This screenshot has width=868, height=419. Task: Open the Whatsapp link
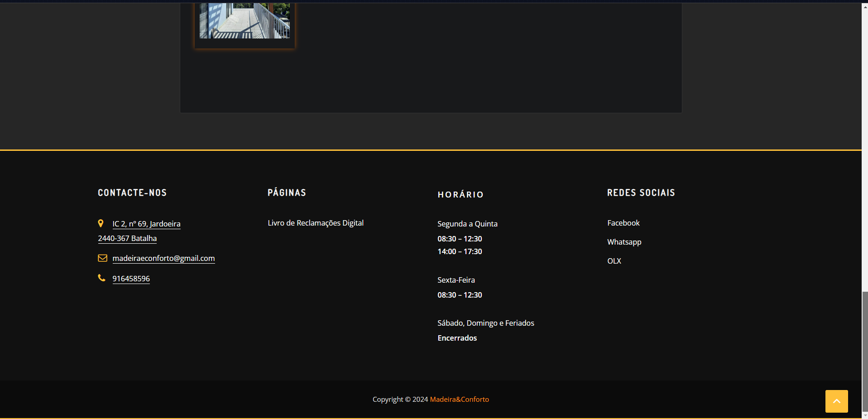pos(624,242)
